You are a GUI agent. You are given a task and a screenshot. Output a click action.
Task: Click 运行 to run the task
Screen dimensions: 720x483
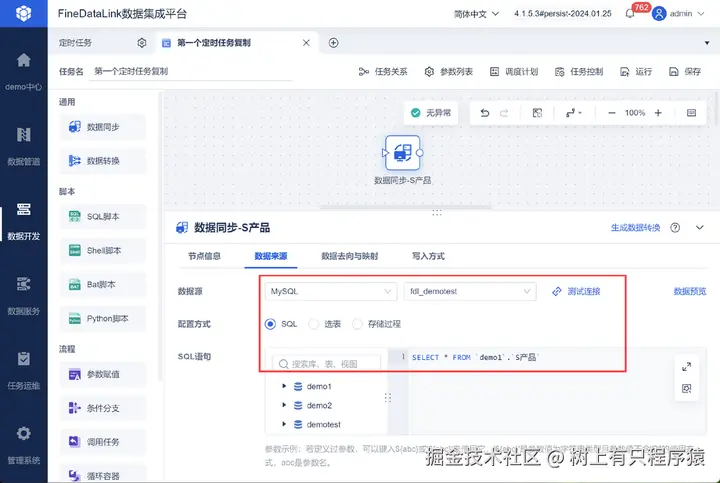point(636,72)
